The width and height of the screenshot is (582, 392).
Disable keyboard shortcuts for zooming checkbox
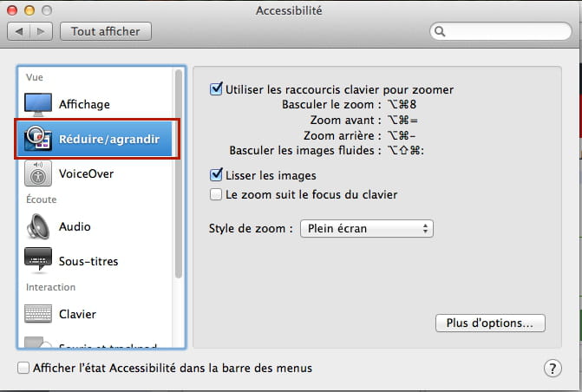point(216,89)
